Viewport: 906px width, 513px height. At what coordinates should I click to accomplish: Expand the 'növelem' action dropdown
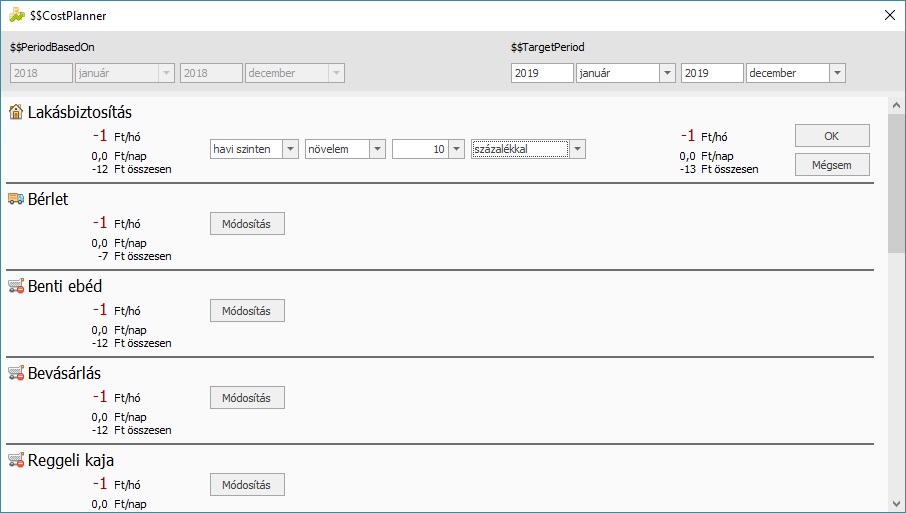(x=377, y=149)
